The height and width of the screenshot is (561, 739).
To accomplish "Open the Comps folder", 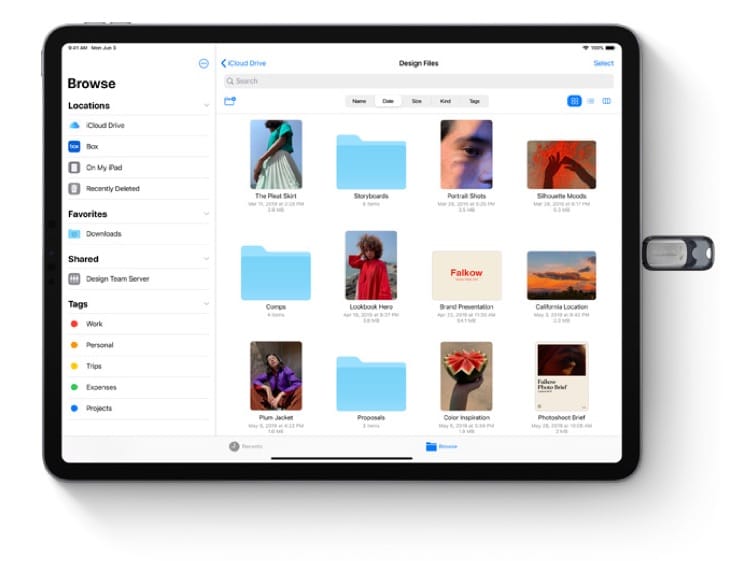I will point(276,273).
